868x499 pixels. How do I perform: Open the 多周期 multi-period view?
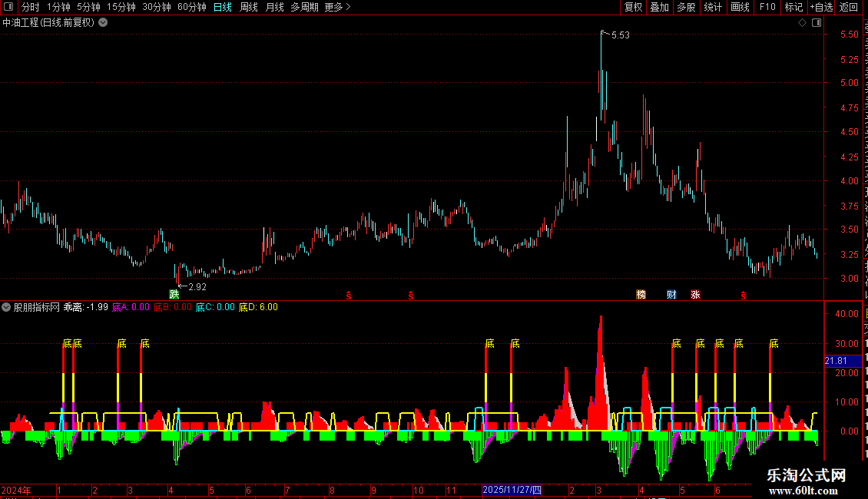(304, 7)
